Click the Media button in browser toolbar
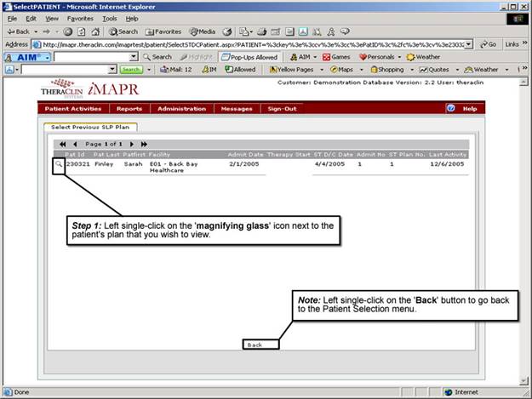 click(203, 31)
